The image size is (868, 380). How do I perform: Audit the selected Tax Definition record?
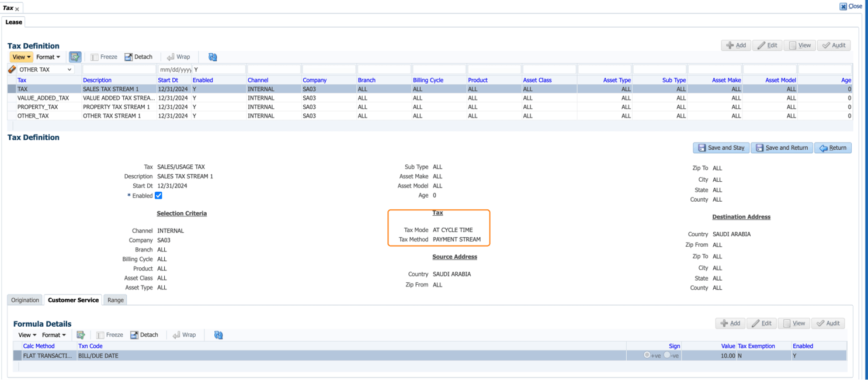point(834,45)
